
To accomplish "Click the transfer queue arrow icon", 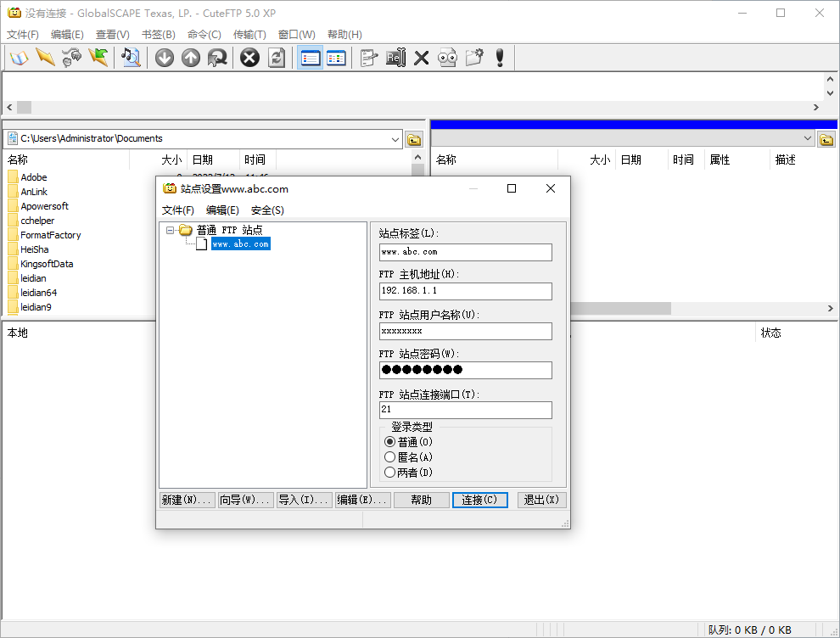I will click(x=217, y=58).
